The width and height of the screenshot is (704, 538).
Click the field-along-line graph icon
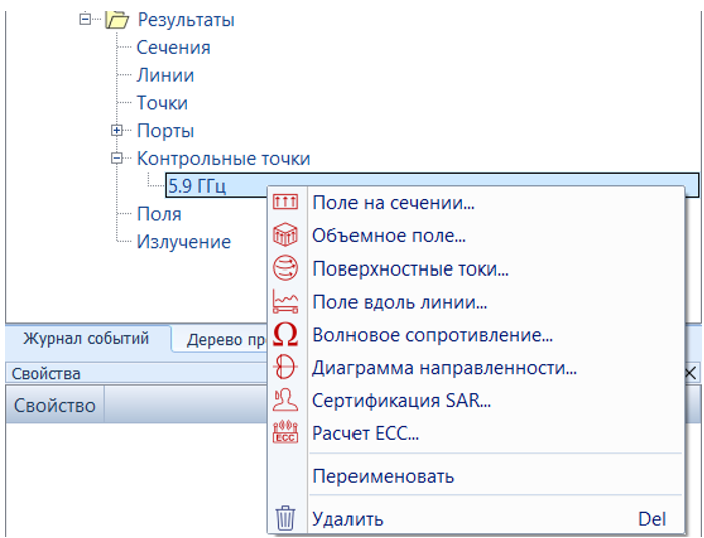coord(285,302)
